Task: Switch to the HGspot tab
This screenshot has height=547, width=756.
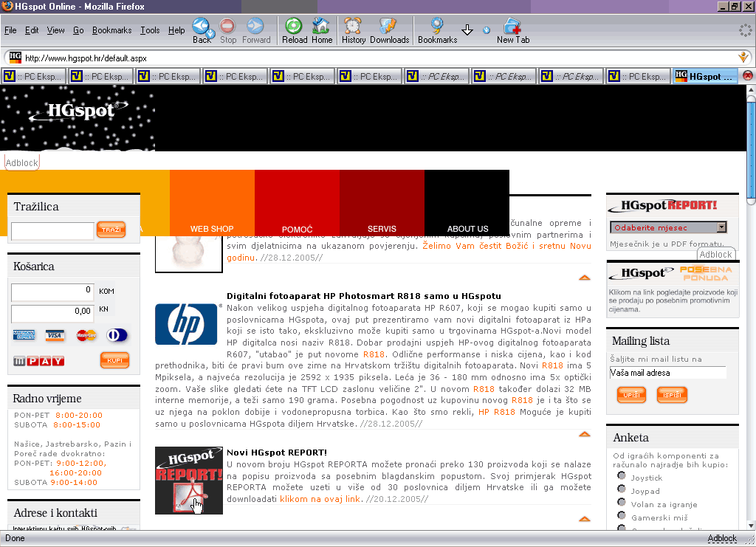Action: coord(705,76)
